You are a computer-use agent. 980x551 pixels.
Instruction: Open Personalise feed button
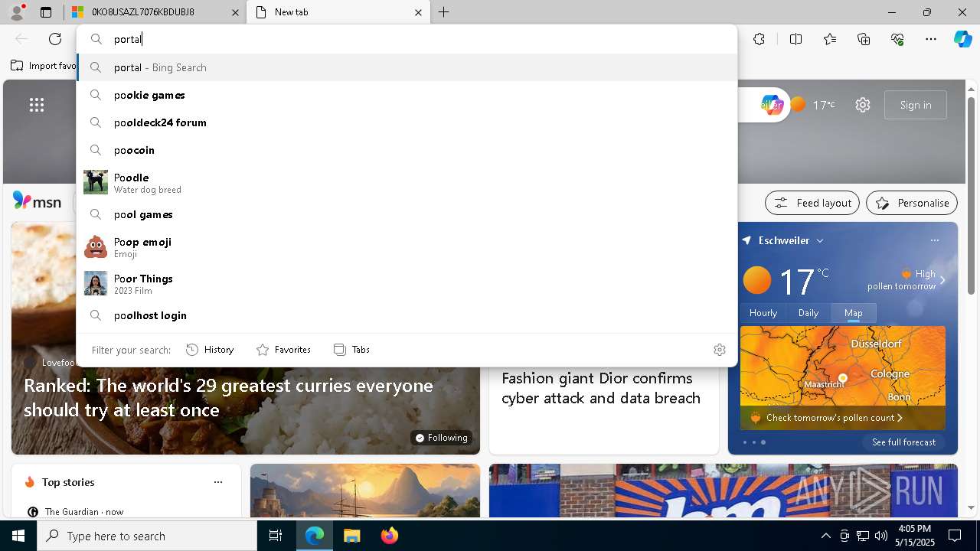912,203
